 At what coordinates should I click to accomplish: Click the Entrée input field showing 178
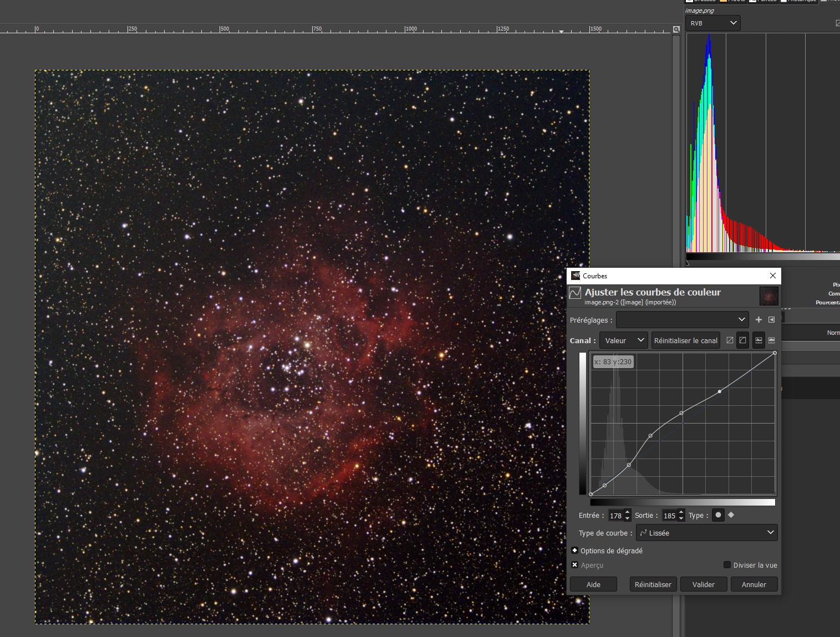point(615,516)
